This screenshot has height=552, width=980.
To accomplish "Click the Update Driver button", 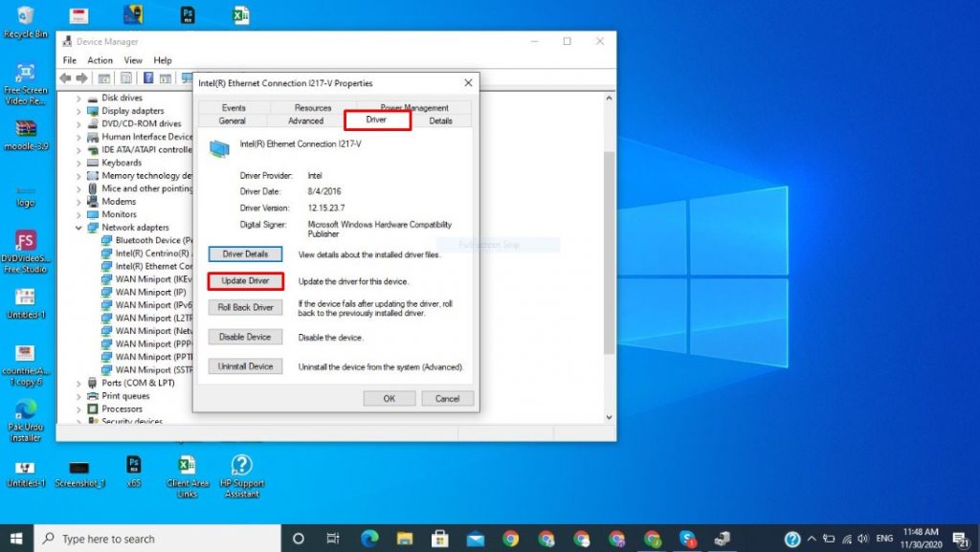I will [245, 281].
